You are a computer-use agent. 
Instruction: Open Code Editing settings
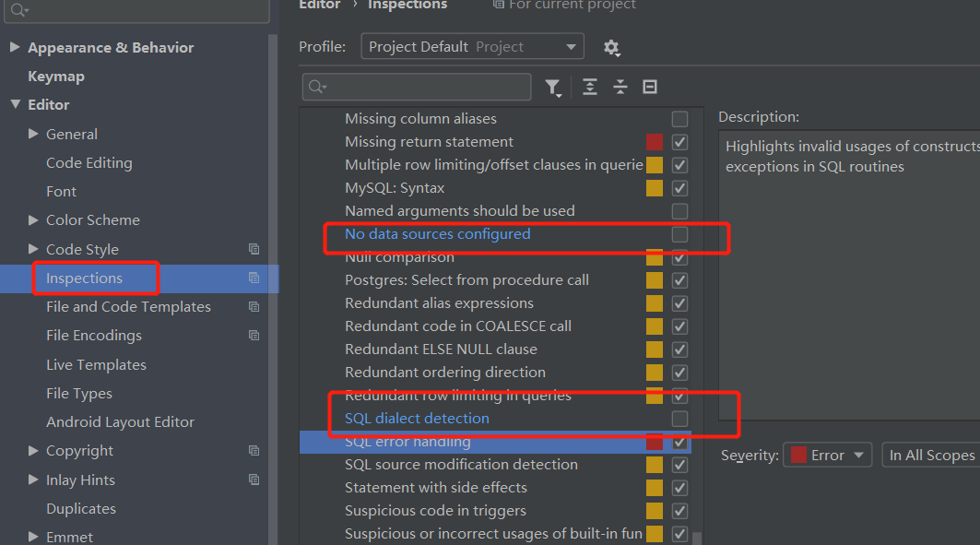89,163
